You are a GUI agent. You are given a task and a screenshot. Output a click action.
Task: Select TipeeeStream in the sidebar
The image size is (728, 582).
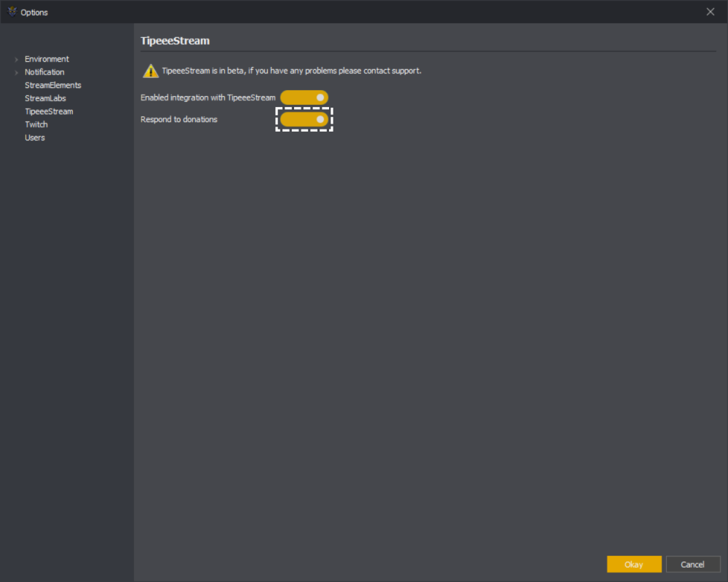(x=49, y=111)
